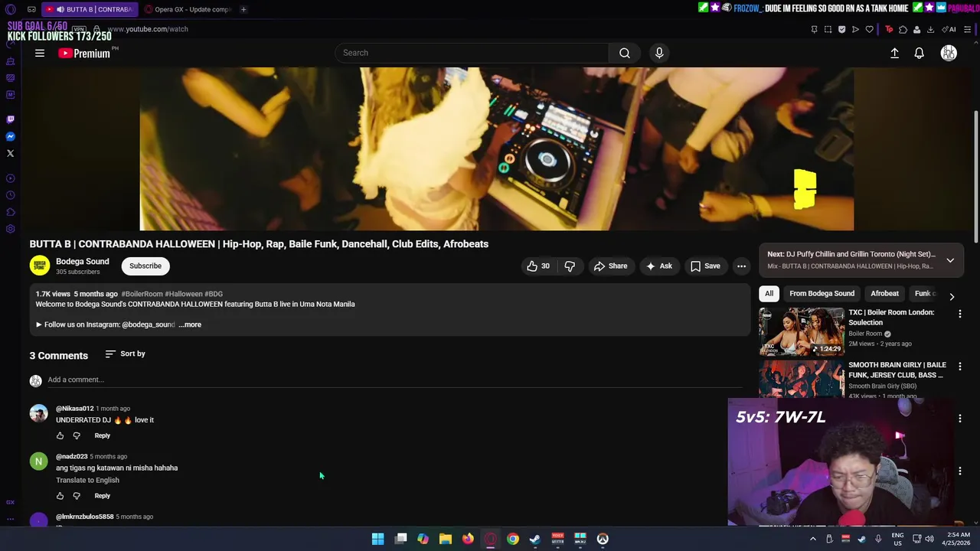Open the #Halloween hashtag
This screenshot has height=551, width=980.
(x=184, y=294)
